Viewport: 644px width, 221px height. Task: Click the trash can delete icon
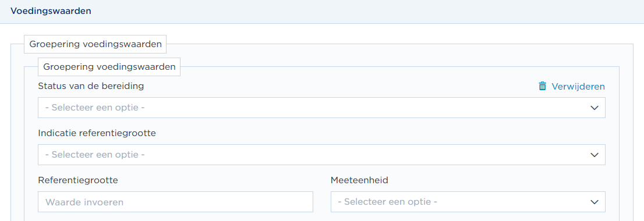click(543, 86)
